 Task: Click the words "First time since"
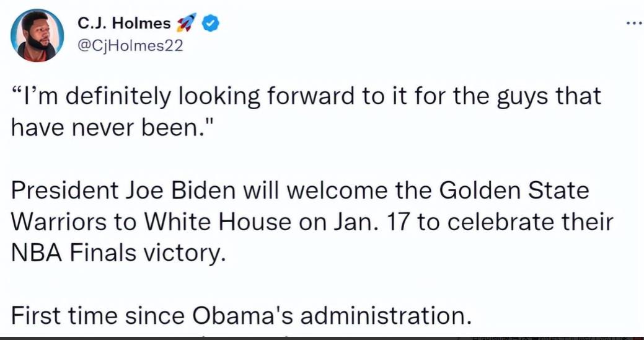98,316
